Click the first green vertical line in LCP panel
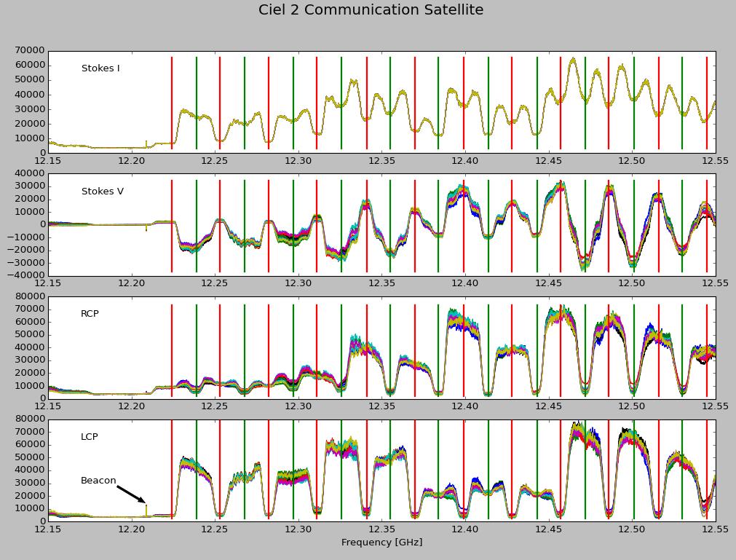This screenshot has height=560, width=736. [197, 470]
